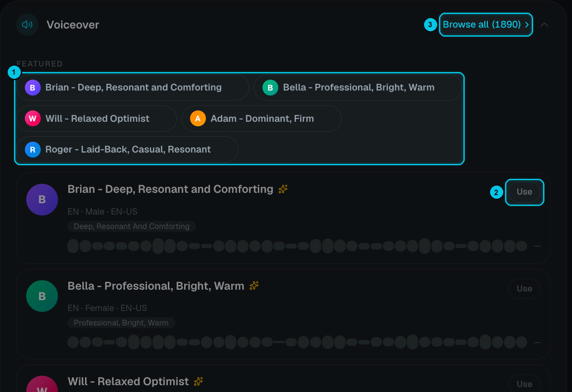Click Bella card's large green avatar
The image size is (572, 392).
(x=42, y=296)
